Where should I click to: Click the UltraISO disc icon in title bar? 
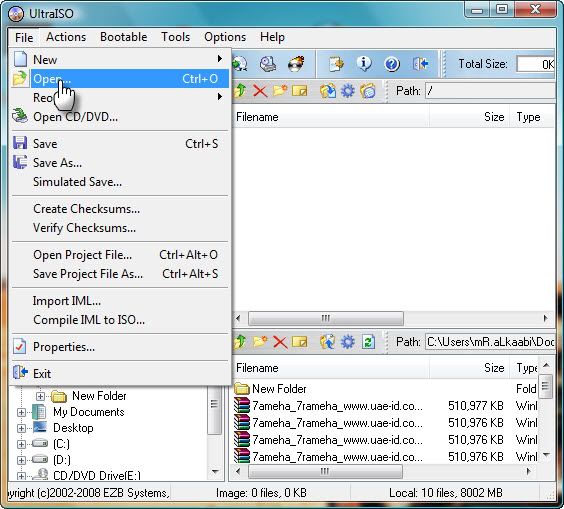(x=16, y=14)
